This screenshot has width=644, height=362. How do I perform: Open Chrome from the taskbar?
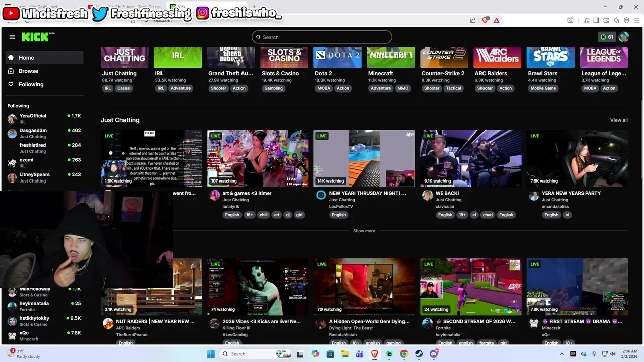[x=404, y=354]
